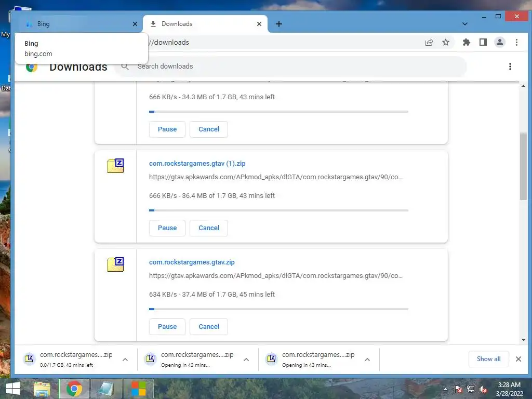Close the Bing tab
Image resolution: width=532 pixels, height=399 pixels.
[135, 24]
